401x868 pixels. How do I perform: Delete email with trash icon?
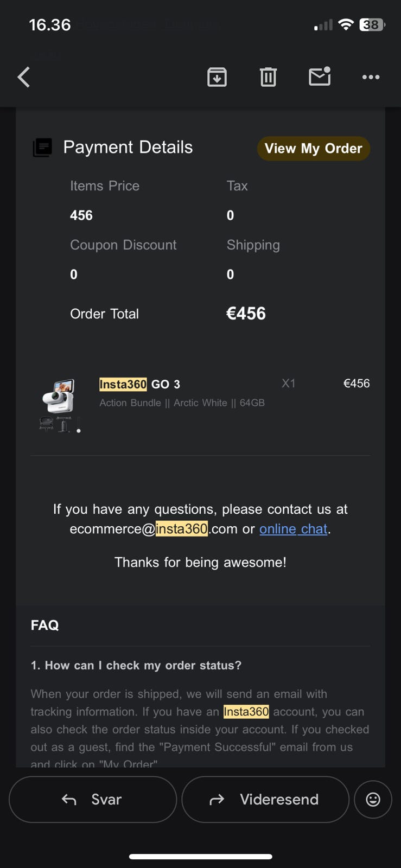click(268, 77)
